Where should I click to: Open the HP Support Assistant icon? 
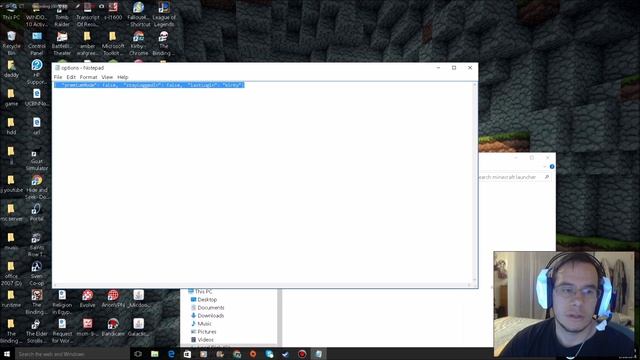click(37, 72)
